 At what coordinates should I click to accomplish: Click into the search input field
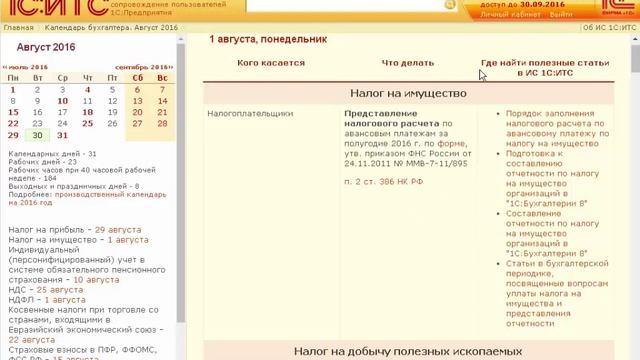pyautogui.click(x=345, y=5)
